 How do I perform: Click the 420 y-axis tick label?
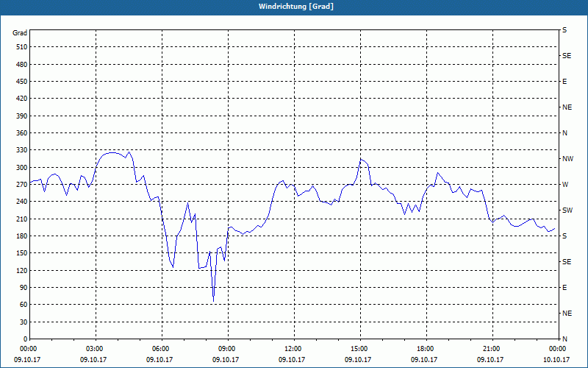(x=22, y=99)
